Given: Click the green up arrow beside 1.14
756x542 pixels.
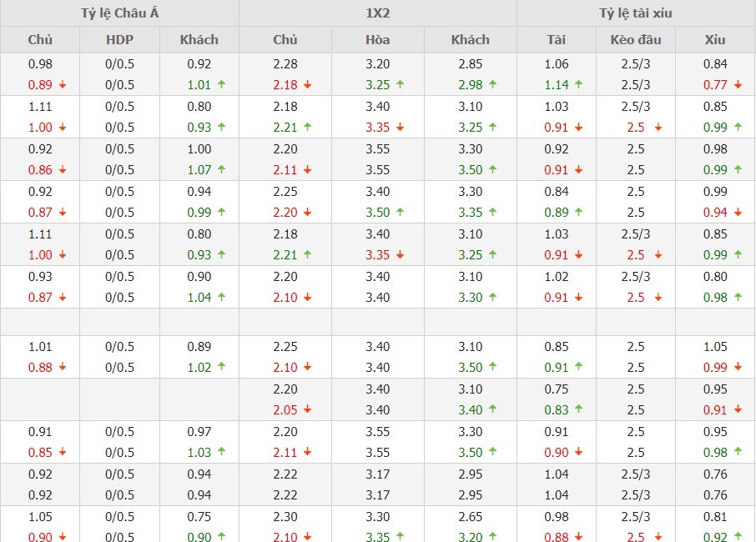Looking at the screenshot, I should click(x=577, y=85).
